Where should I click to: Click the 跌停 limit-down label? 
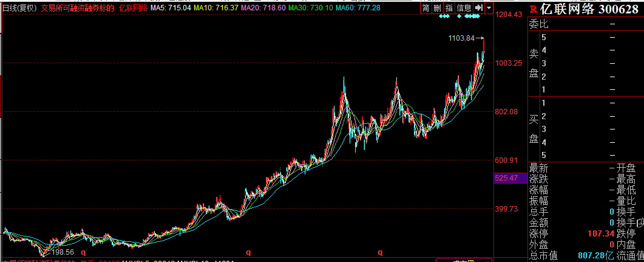click(x=626, y=234)
